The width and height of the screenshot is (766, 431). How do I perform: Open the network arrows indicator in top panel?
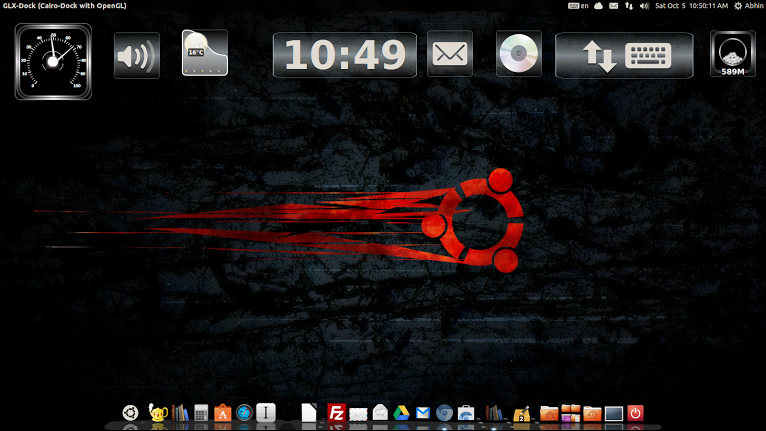pyautogui.click(x=629, y=6)
